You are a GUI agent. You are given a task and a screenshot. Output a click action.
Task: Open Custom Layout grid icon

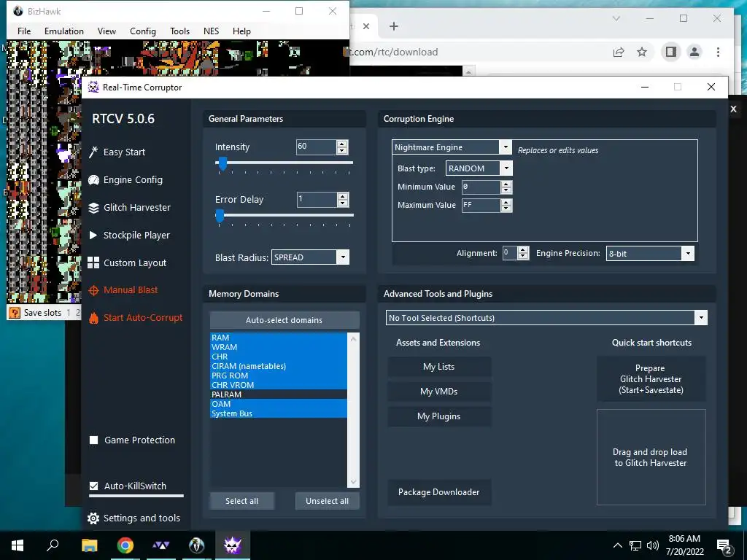click(x=93, y=262)
